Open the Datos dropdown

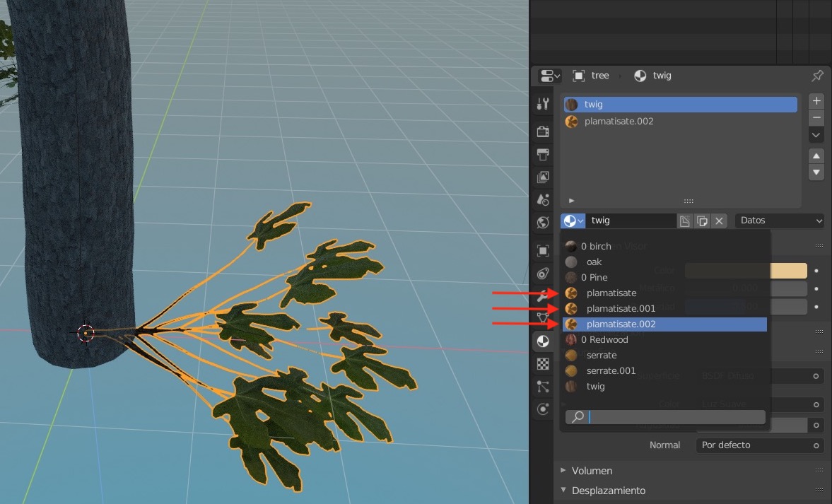point(779,221)
